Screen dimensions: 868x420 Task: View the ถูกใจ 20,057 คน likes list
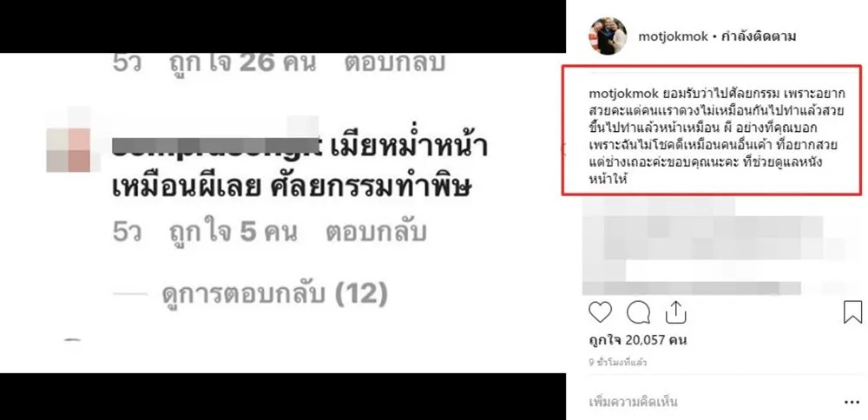tap(637, 340)
